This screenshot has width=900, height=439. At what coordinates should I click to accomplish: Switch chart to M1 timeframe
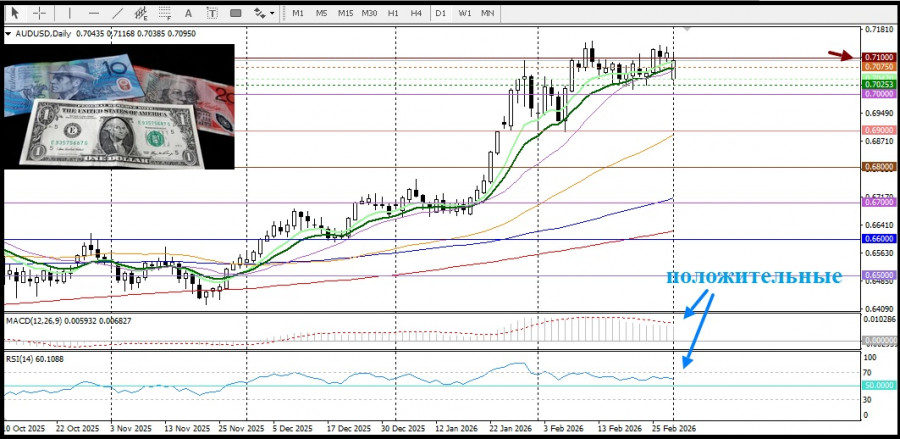point(298,13)
